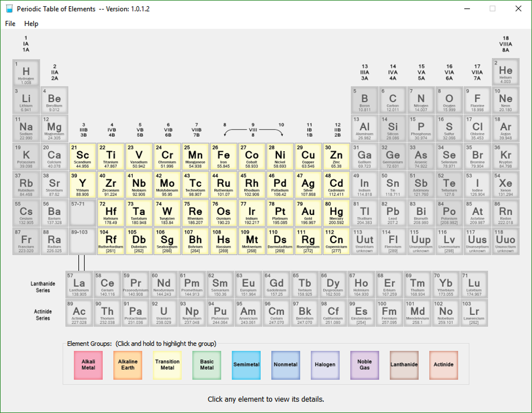Click the Noble Gas group button
Image resolution: width=532 pixels, height=413 pixels.
pyautogui.click(x=365, y=365)
